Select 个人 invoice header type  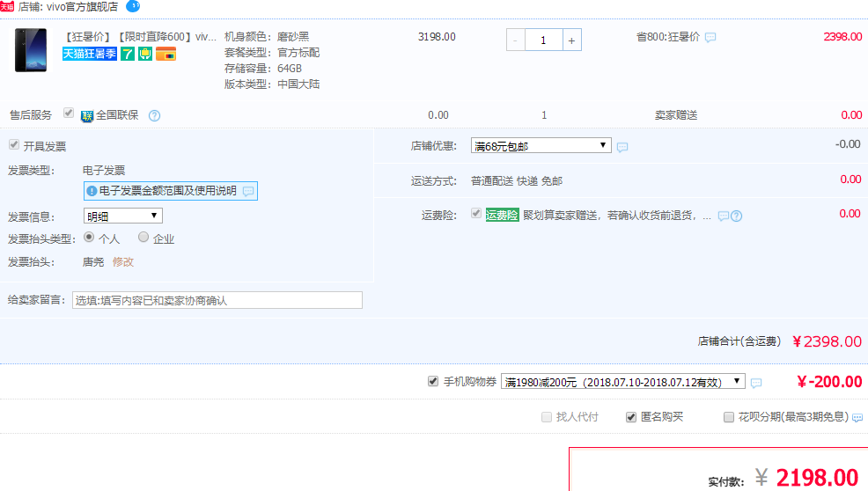coord(89,237)
